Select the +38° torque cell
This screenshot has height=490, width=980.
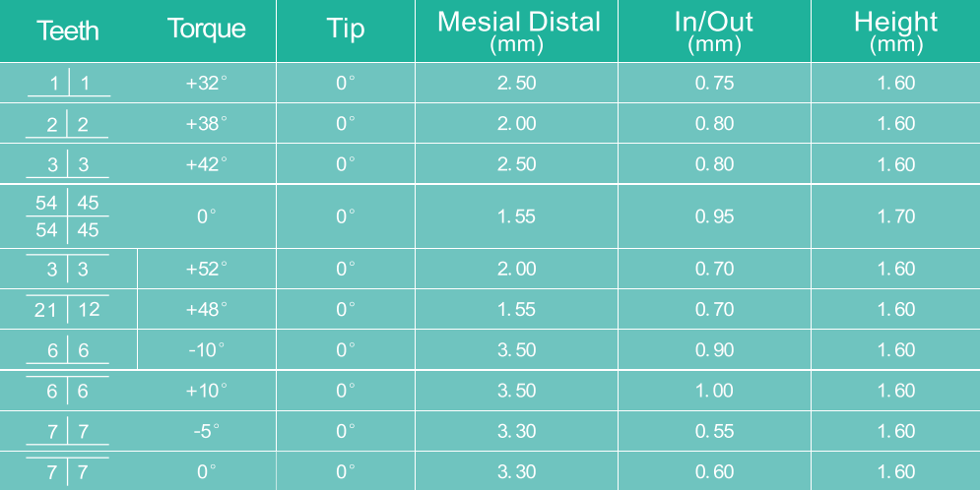[x=206, y=123]
